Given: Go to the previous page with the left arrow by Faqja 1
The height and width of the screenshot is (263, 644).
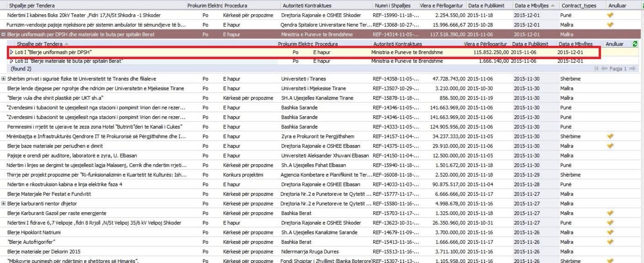Looking at the screenshot, I should coord(604,69).
